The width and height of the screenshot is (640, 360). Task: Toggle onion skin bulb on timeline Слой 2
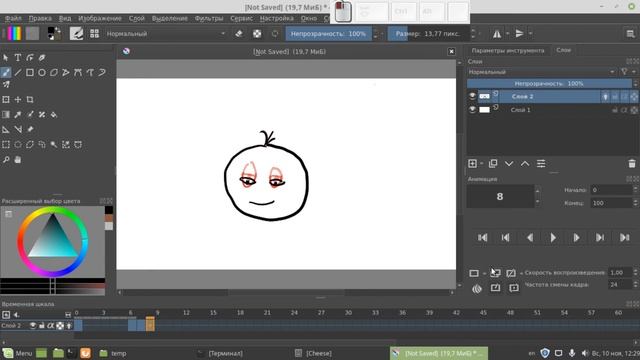[x=69, y=325]
